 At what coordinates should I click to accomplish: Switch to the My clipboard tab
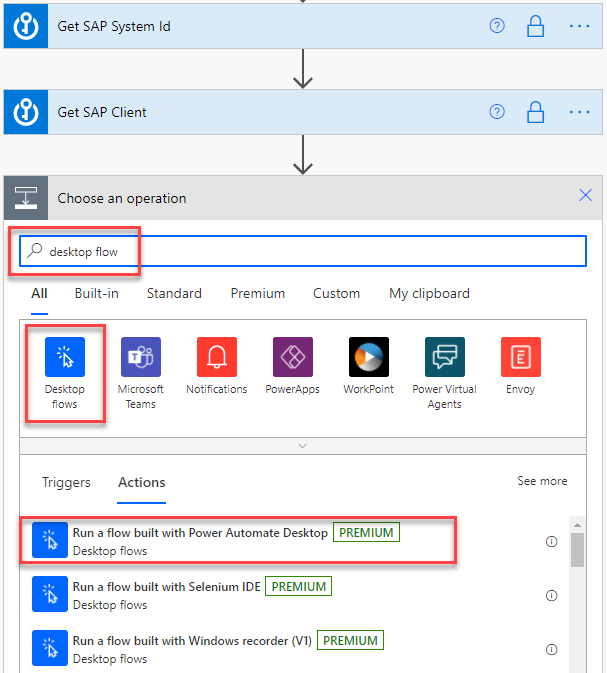click(429, 294)
